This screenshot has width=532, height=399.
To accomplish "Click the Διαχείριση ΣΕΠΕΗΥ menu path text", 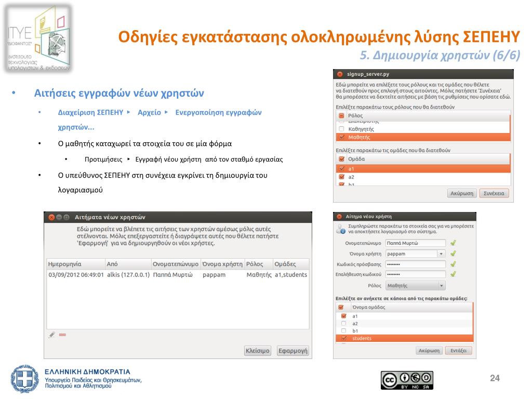I will coord(90,112).
